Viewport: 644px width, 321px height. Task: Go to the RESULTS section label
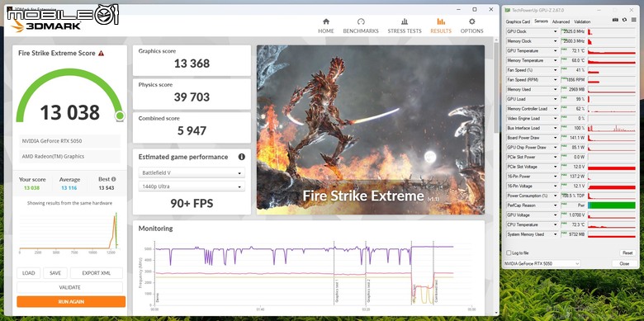(441, 31)
